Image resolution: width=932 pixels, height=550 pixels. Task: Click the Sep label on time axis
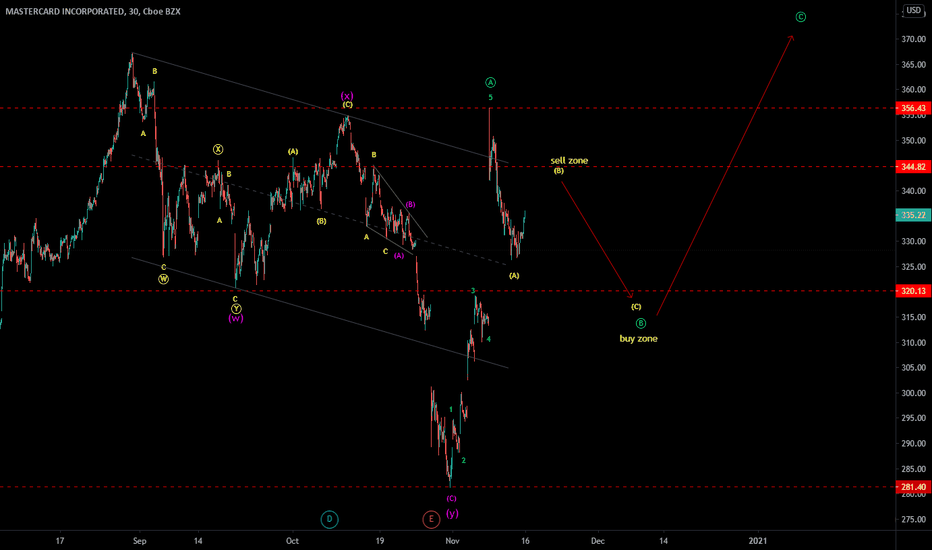[x=140, y=541]
